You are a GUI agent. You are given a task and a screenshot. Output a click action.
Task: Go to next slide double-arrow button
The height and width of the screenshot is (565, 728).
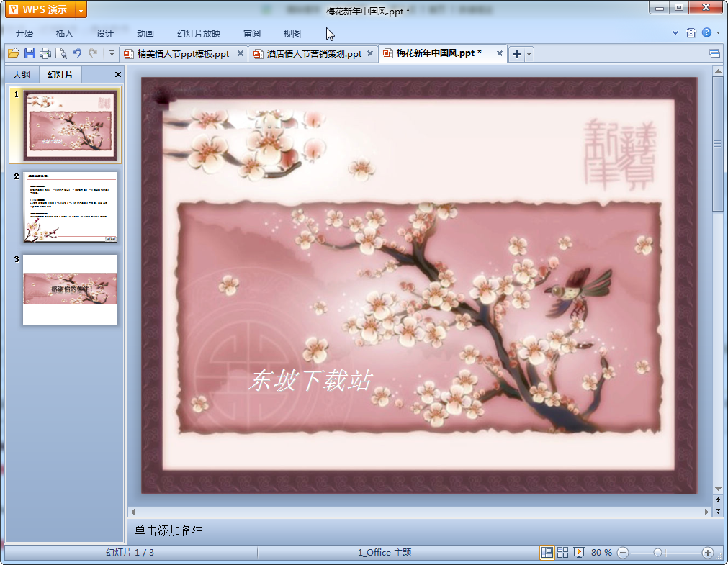(x=718, y=511)
